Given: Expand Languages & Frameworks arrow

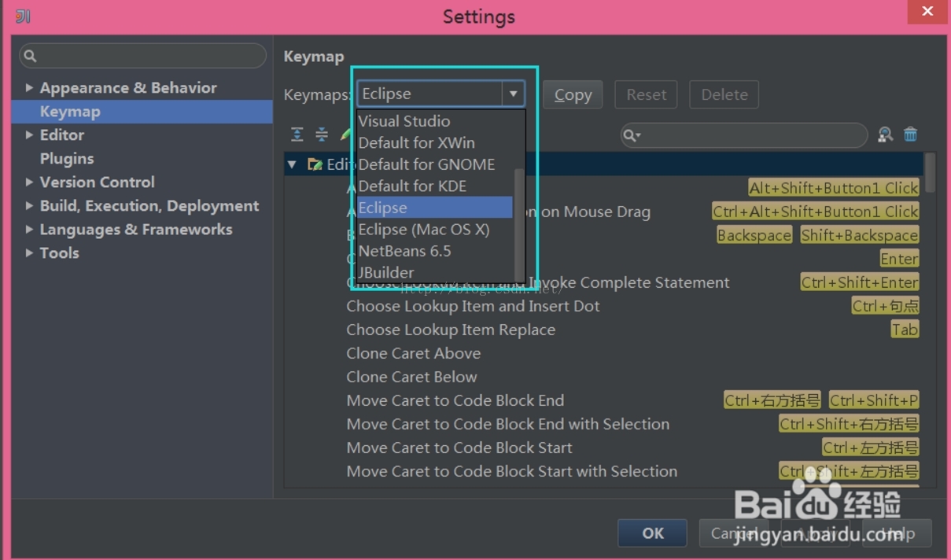Looking at the screenshot, I should 29,229.
